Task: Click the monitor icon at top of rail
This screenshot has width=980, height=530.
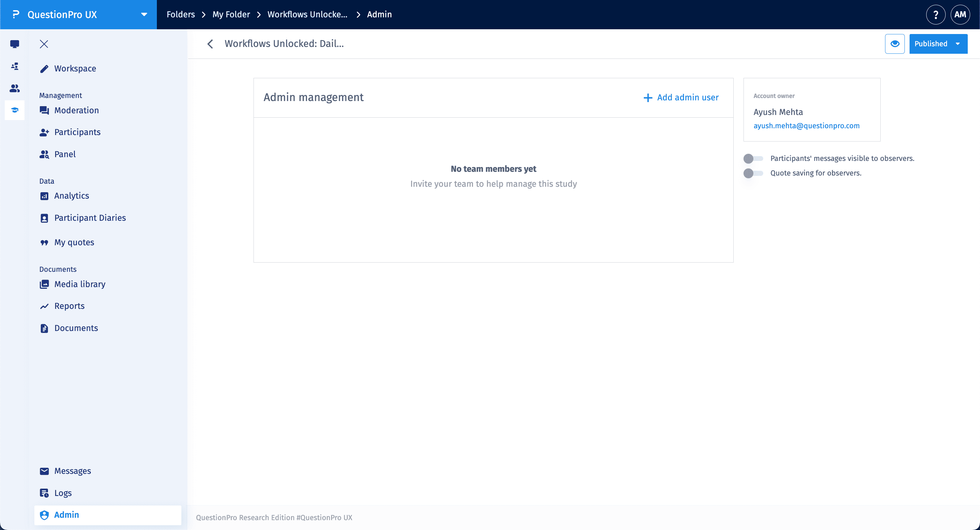Action: tap(14, 44)
